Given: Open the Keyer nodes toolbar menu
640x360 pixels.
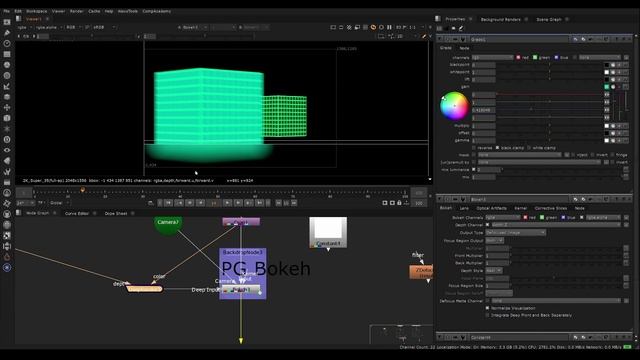Looking at the screenshot, I should pyautogui.click(x=7, y=86).
